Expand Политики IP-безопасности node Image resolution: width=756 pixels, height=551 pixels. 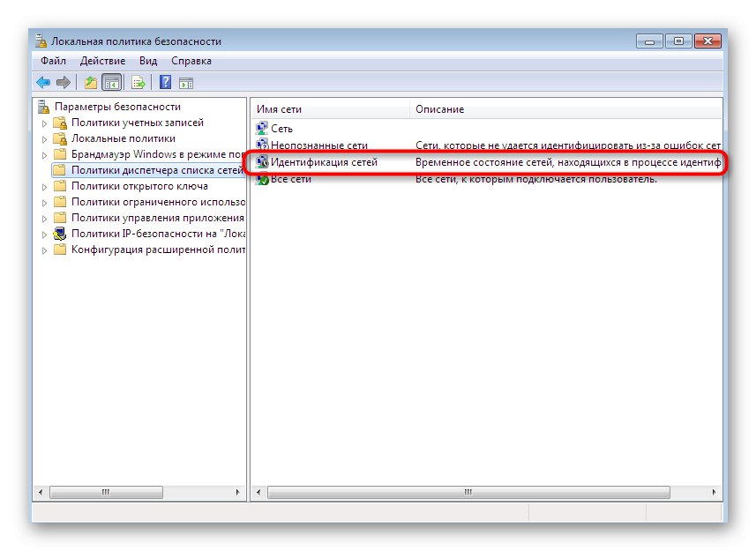[x=44, y=235]
